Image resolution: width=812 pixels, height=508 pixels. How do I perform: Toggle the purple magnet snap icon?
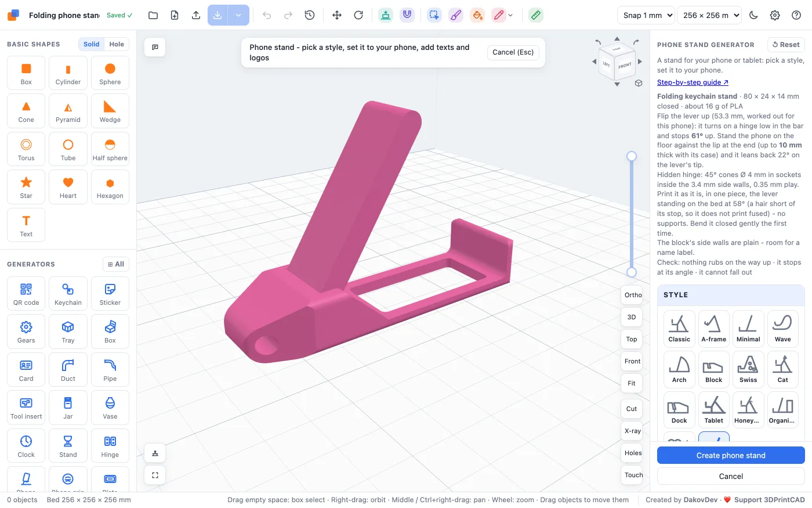point(407,15)
